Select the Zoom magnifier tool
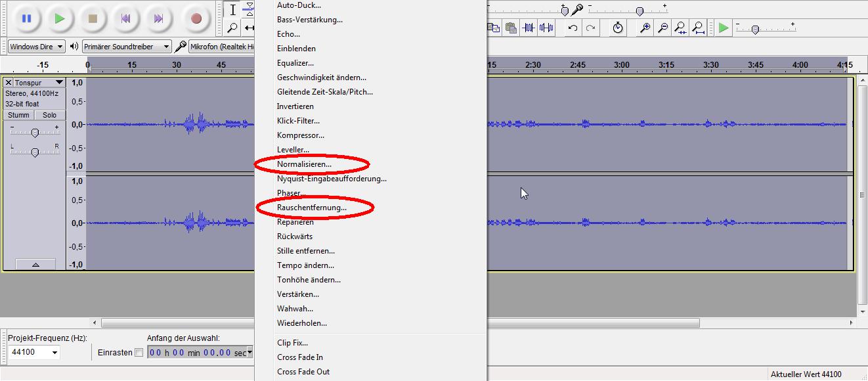 pos(232,28)
